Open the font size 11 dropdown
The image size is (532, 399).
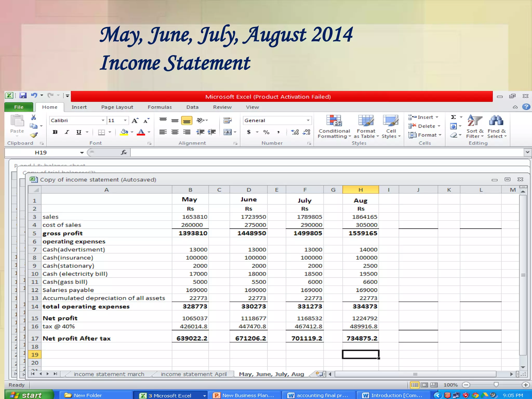point(125,120)
